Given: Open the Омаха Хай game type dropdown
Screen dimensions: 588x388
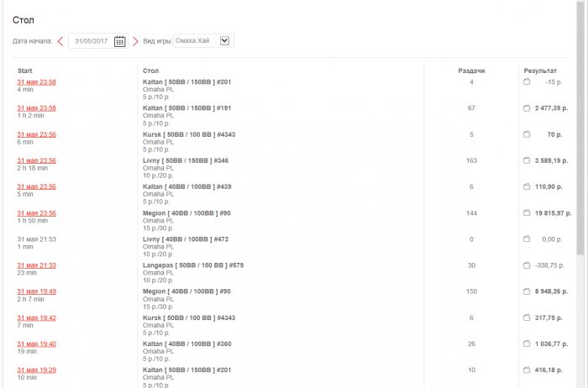Looking at the screenshot, I should tap(203, 41).
